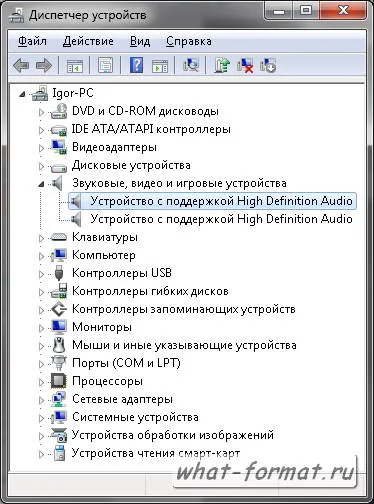Screen dimensions: 374x504
Task: Select the Процессоры label
Action: click(107, 381)
